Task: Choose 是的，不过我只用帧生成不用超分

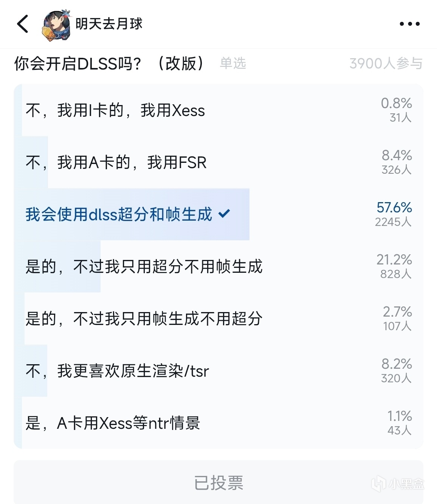Action: pos(144,319)
